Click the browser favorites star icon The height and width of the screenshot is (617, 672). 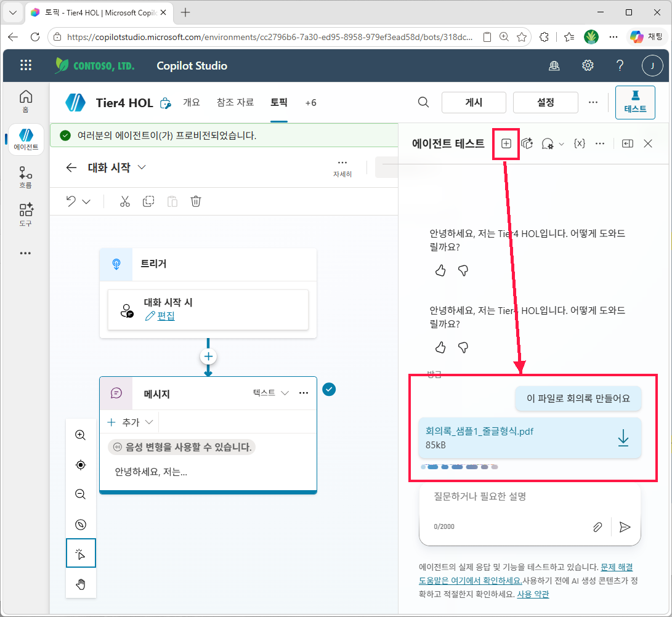pyautogui.click(x=522, y=37)
